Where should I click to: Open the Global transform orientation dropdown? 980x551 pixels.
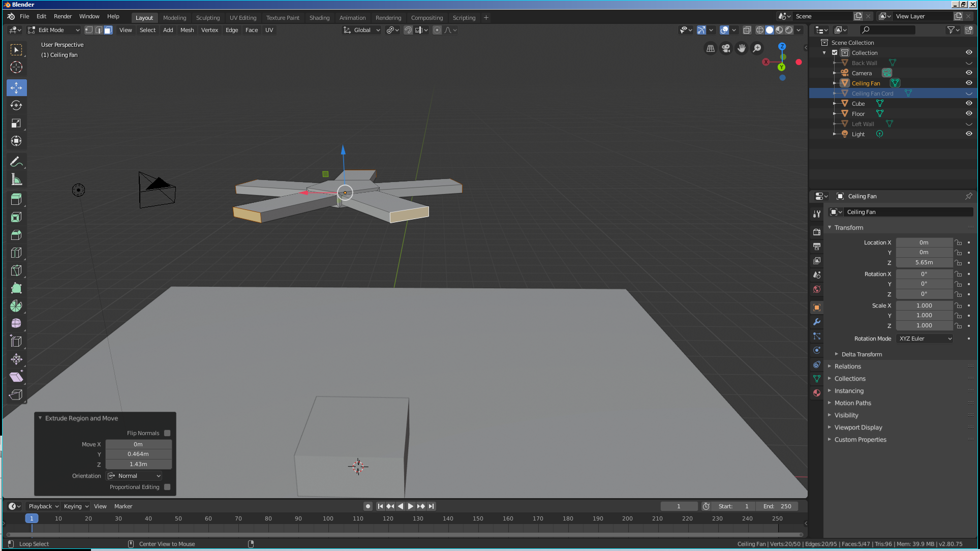point(362,30)
